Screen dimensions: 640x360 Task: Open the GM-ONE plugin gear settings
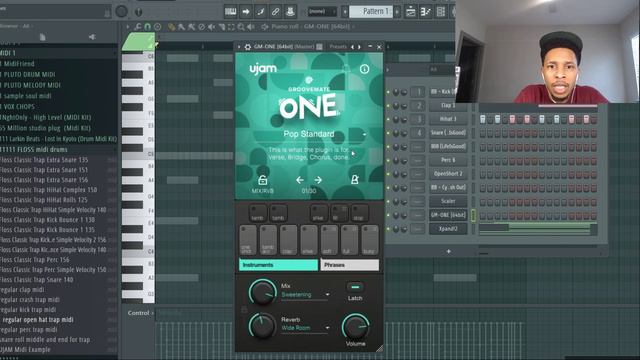click(x=247, y=47)
